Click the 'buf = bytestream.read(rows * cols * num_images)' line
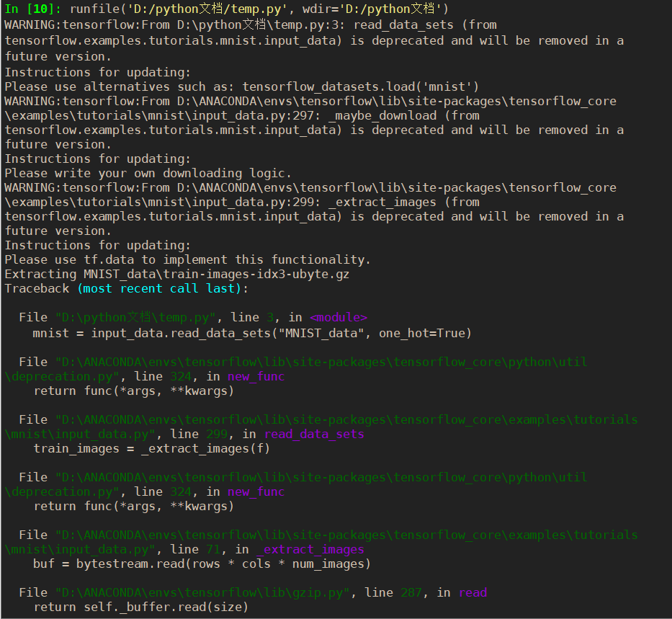The width and height of the screenshot is (672, 619). click(202, 564)
